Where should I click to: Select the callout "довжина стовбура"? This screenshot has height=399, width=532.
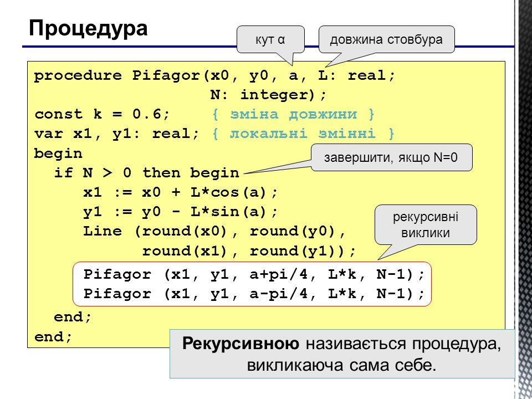[x=386, y=40]
